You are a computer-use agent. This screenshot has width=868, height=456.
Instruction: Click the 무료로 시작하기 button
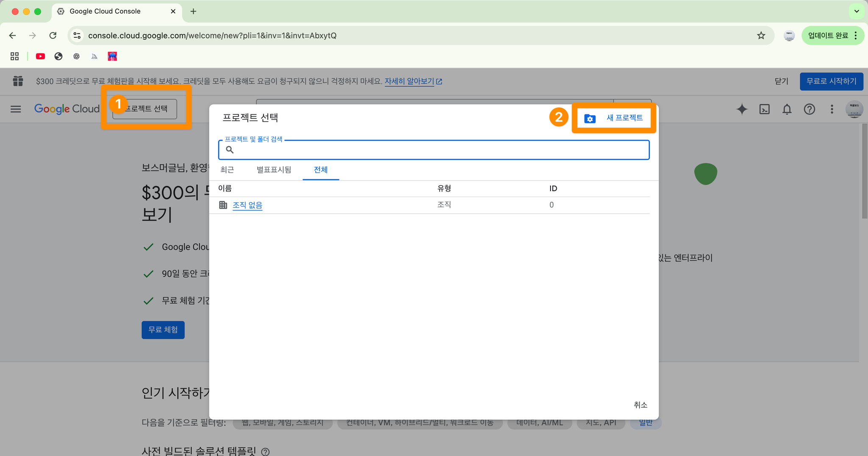[832, 81]
